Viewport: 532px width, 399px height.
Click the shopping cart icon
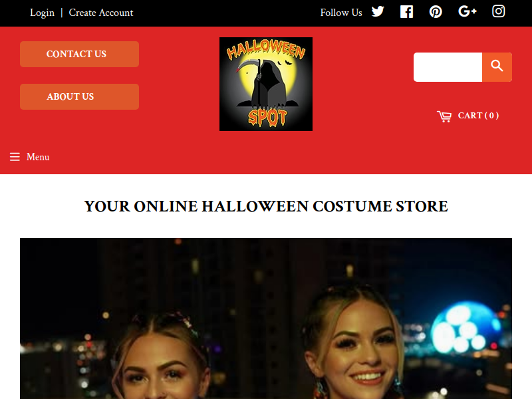point(444,116)
